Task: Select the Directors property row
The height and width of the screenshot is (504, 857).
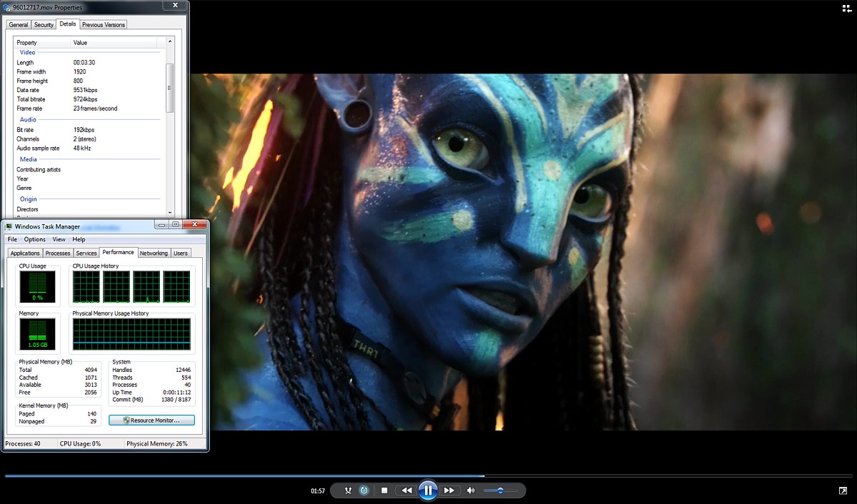Action: 90,209
